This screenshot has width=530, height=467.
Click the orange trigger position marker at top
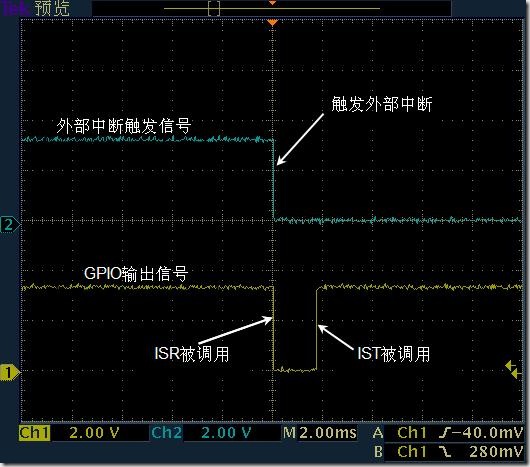pos(272,23)
